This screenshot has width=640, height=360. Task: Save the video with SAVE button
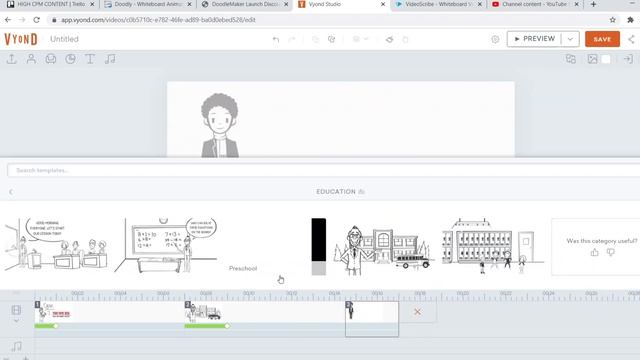click(x=602, y=39)
